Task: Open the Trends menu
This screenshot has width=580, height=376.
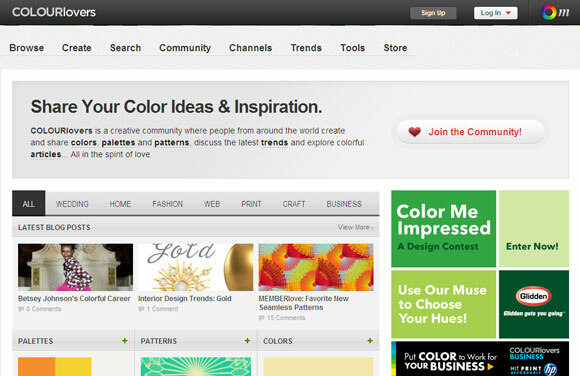Action: click(306, 48)
